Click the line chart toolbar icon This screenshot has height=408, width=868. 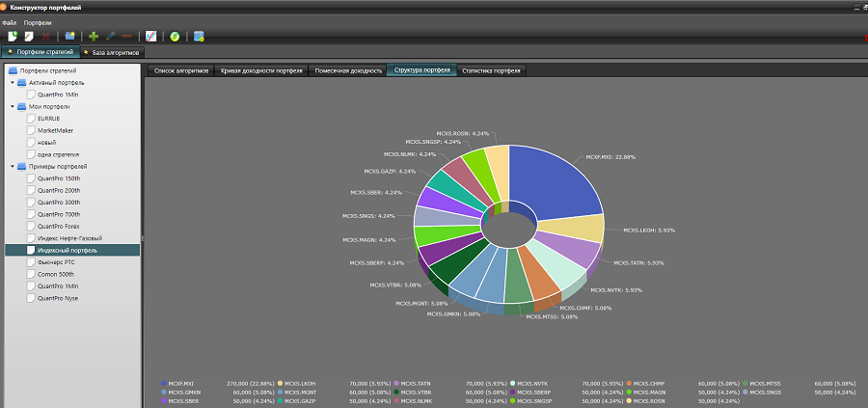click(x=151, y=36)
